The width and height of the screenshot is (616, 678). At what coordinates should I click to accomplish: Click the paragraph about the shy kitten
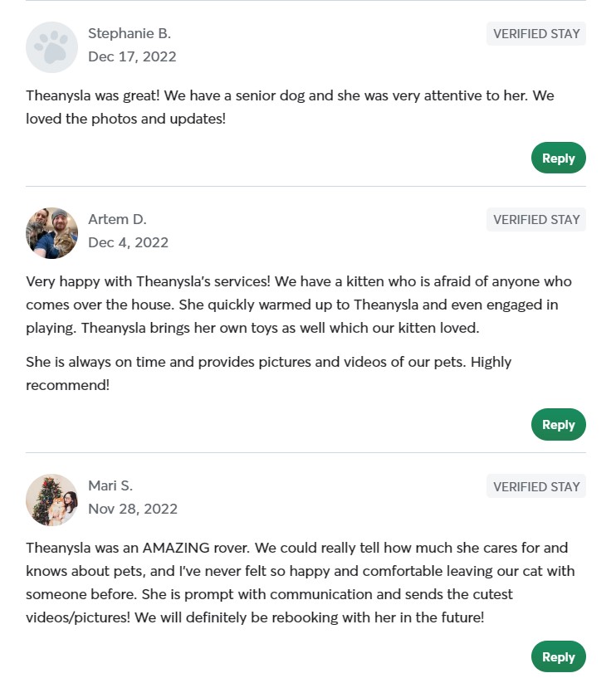[x=298, y=305]
